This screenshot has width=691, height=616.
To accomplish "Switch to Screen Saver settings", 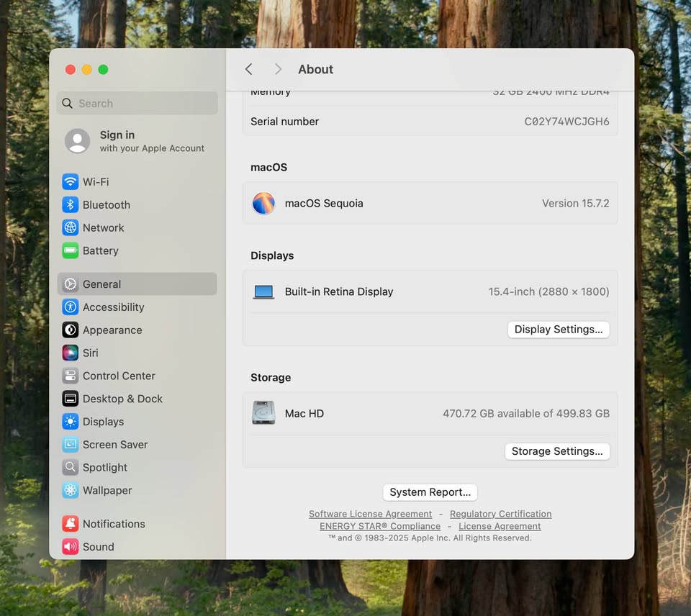I will [114, 445].
